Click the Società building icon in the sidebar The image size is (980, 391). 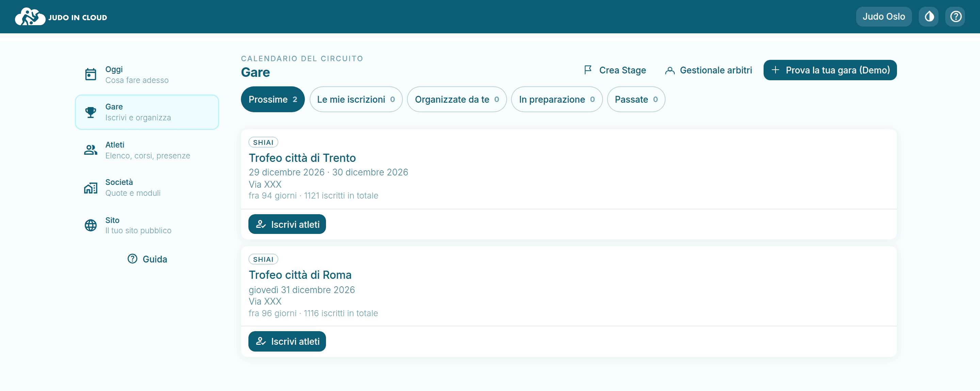tap(91, 188)
